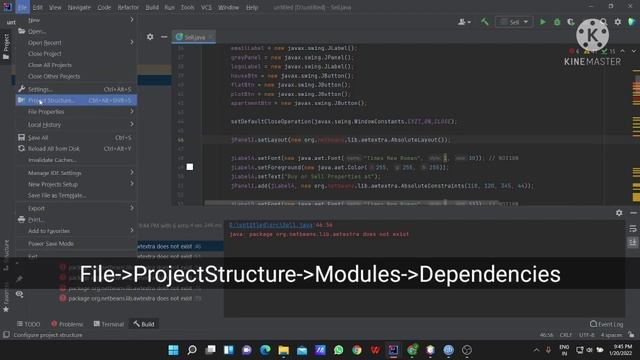Click UTF-8 encoding in status bar
This screenshot has height=360, width=640.
[587, 335]
